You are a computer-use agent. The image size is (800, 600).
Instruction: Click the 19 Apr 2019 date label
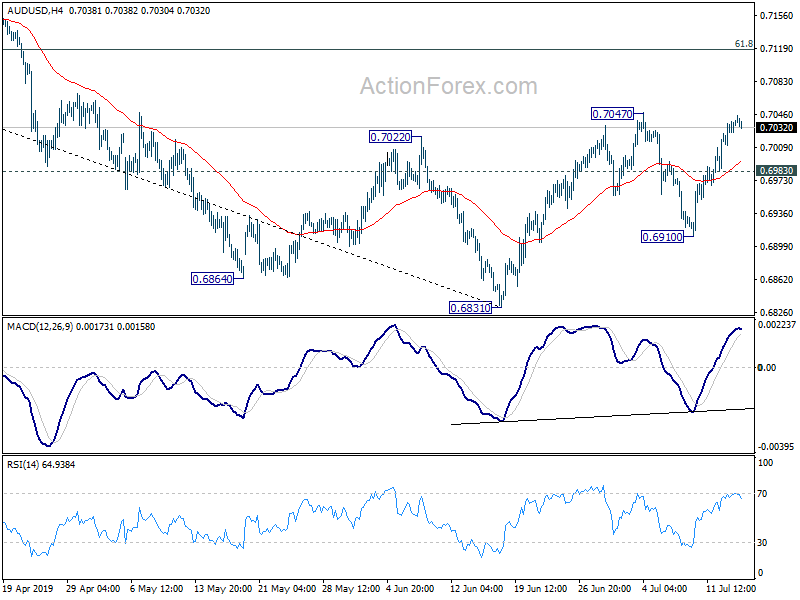(28, 588)
